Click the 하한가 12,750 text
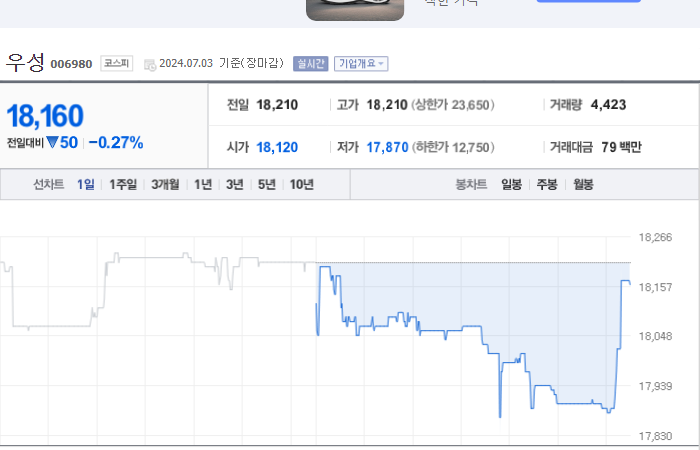 click(453, 147)
